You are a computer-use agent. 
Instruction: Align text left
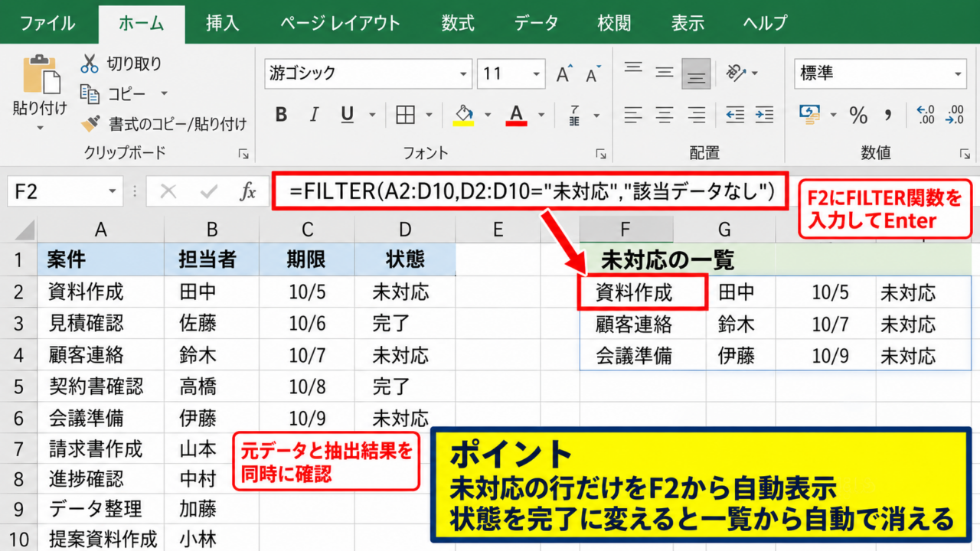pos(632,115)
